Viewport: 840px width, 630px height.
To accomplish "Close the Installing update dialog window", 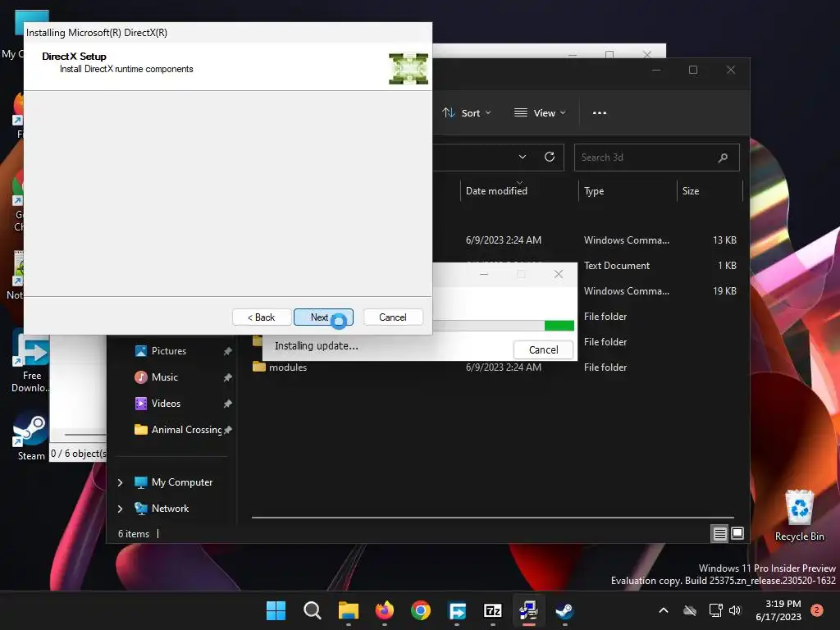I will pos(558,274).
